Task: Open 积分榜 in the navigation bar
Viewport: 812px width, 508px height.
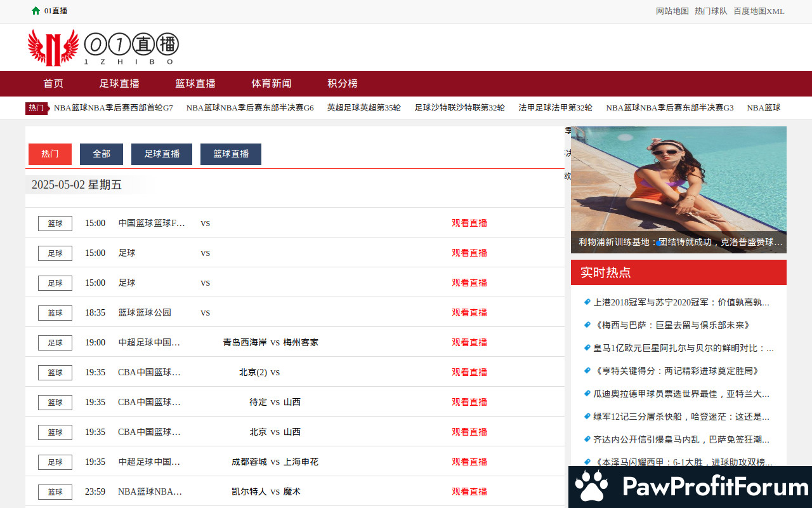Action: [343, 83]
